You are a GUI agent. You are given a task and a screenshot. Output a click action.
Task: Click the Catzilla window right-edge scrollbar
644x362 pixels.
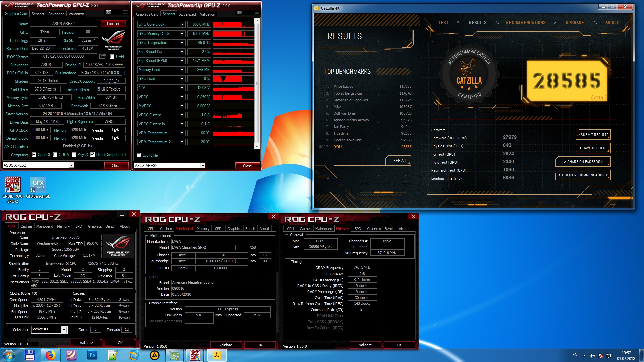point(633,37)
